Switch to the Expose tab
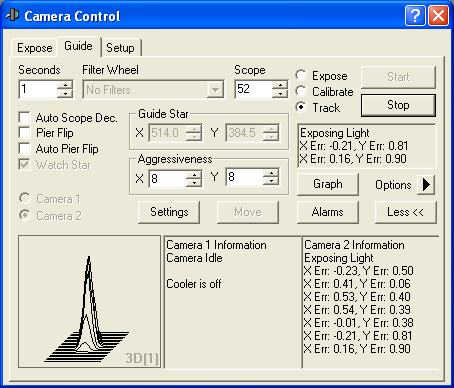 pos(35,48)
